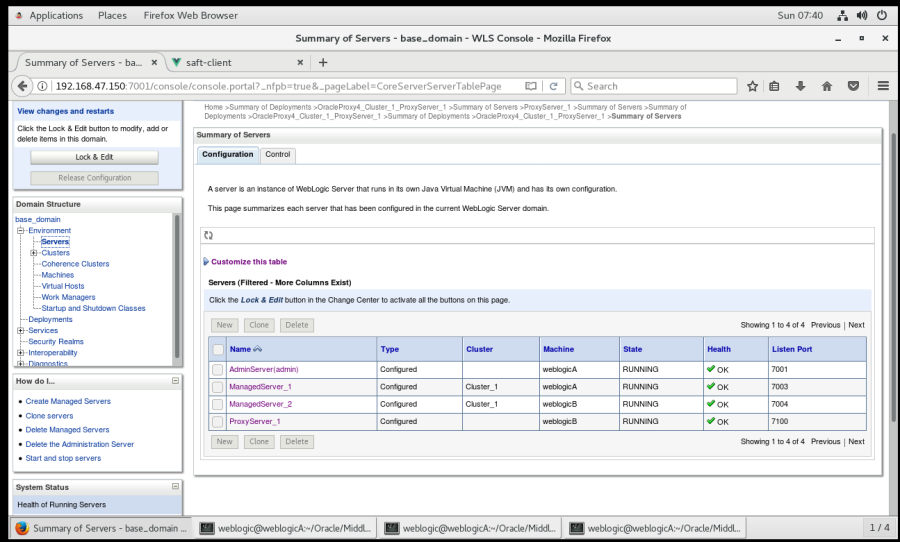The height and width of the screenshot is (542, 900).
Task: Open the Firefox Web Browser menu in the top bar
Action: click(191, 16)
